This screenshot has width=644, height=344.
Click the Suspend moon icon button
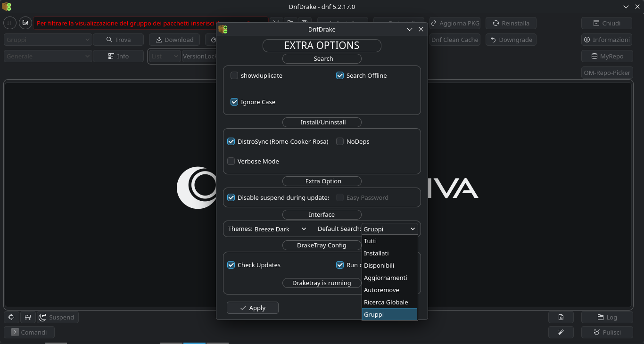pyautogui.click(x=58, y=317)
